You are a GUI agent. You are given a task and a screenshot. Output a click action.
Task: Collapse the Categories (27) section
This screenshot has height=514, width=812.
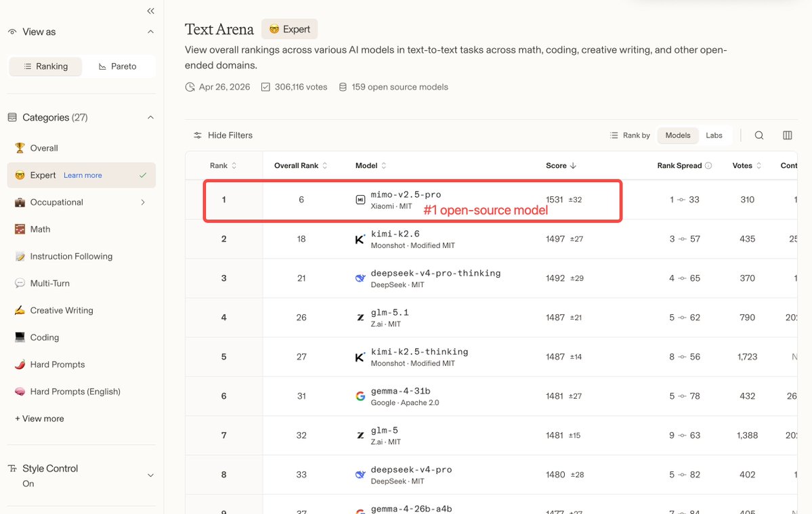[x=150, y=118]
